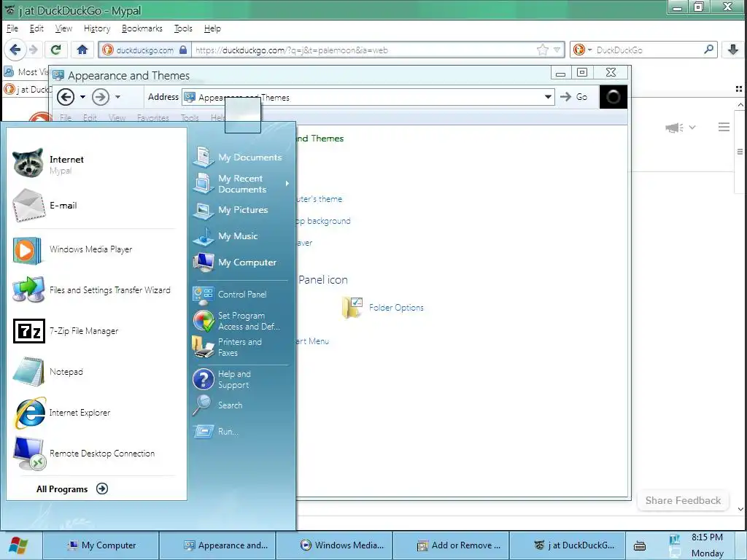Open Mypal Bookmarks menu
Viewport: 747px width, 560px height.
[x=142, y=28]
